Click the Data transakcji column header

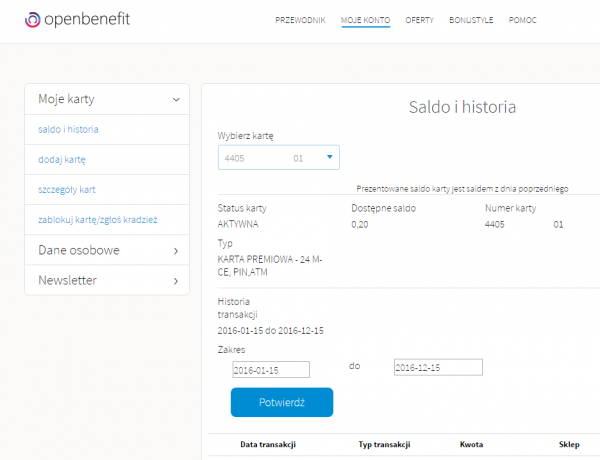coord(268,443)
